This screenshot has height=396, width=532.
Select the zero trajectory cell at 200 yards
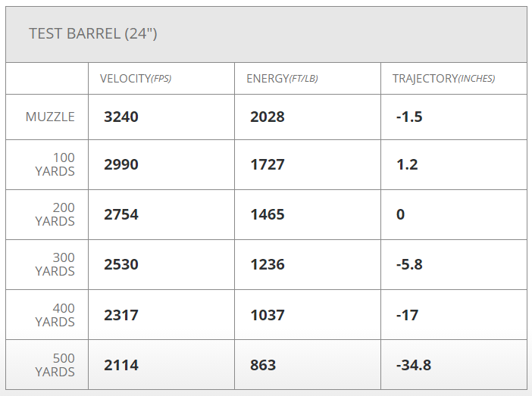[x=400, y=214]
